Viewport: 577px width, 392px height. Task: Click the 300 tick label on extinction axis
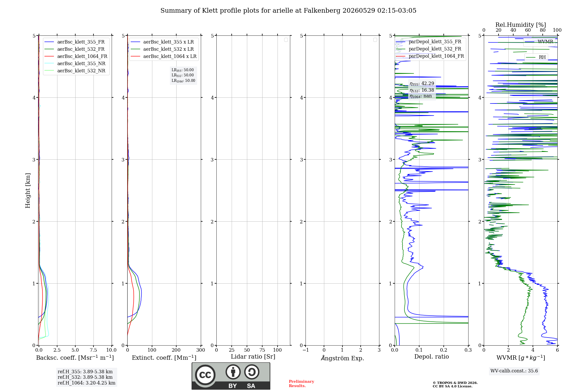click(201, 350)
